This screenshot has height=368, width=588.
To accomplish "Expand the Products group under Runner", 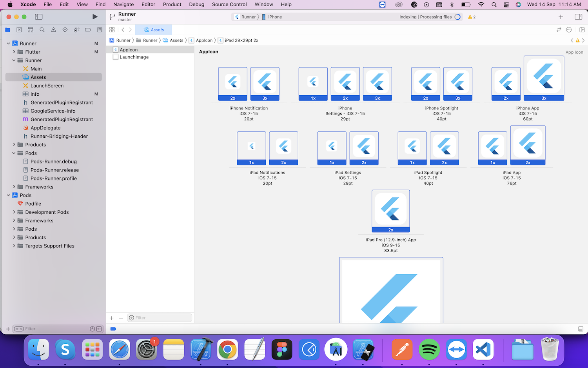I will pyautogui.click(x=14, y=145).
